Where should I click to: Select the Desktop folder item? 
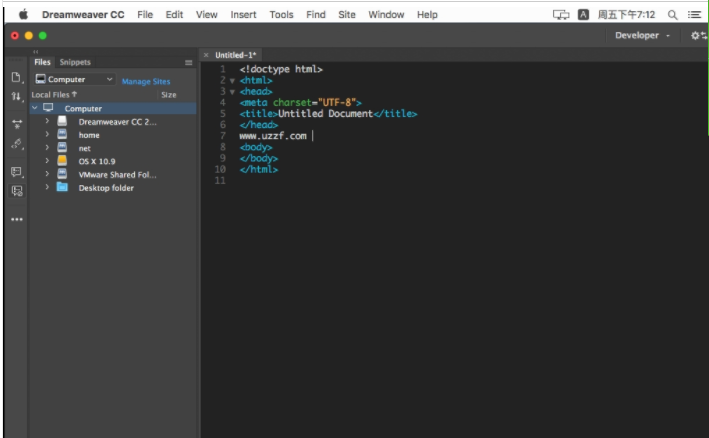[106, 187]
